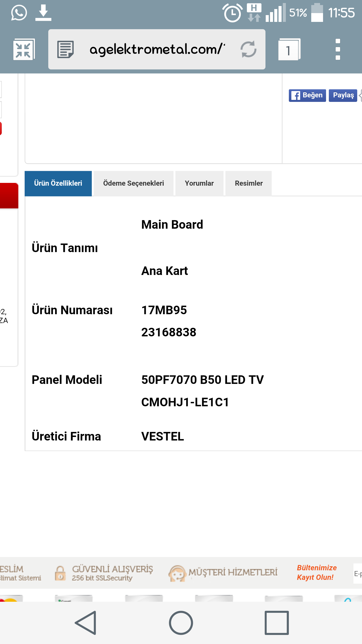This screenshot has height=644, width=362.
Task: Tap the Ana Kart text
Action: 165,271
